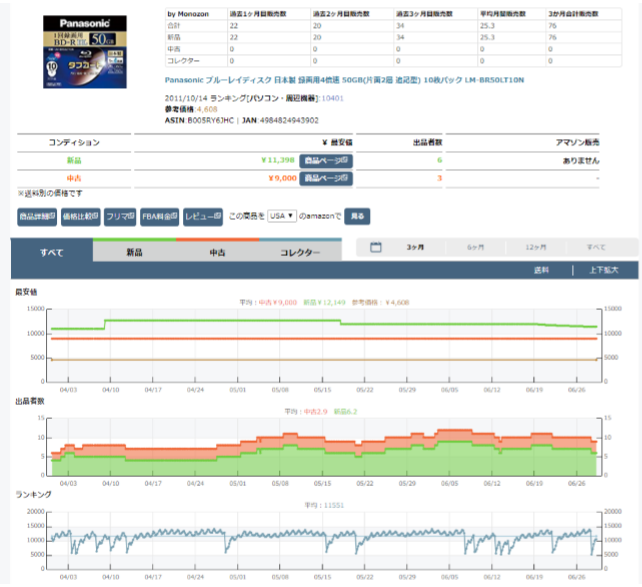Switch to the コレクター graph tab
642x587 pixels.
tap(300, 252)
